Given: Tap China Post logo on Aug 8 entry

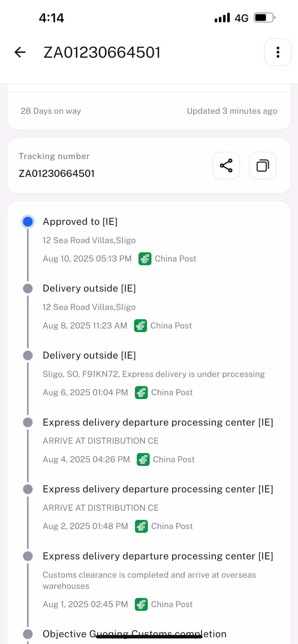Looking at the screenshot, I should (140, 326).
